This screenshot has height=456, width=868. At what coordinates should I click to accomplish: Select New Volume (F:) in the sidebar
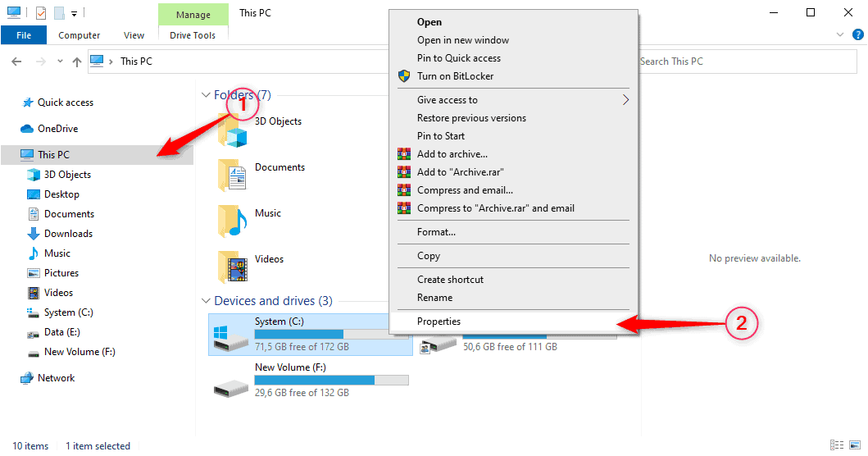tap(80, 352)
